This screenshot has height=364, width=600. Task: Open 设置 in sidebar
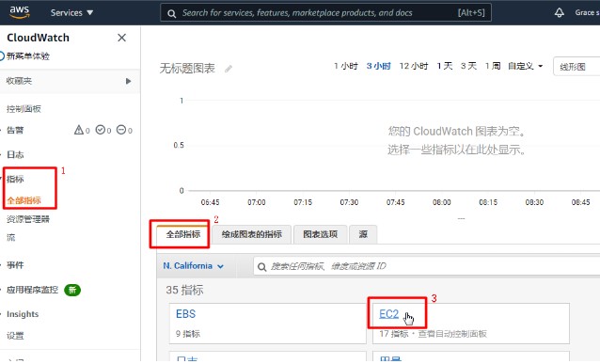[15, 336]
